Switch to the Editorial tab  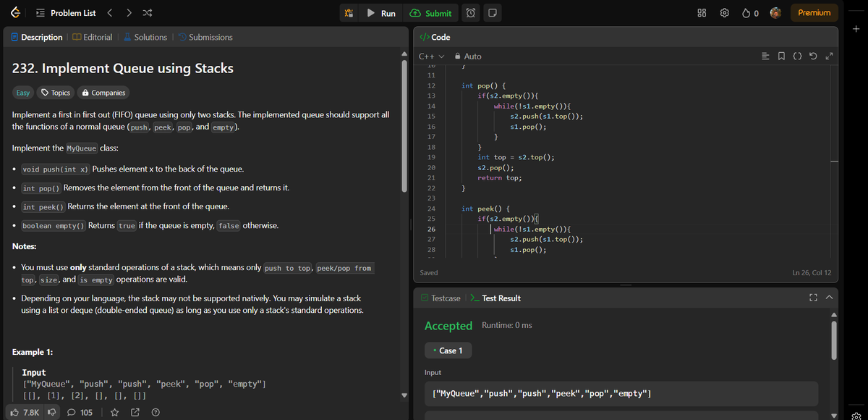(x=92, y=37)
